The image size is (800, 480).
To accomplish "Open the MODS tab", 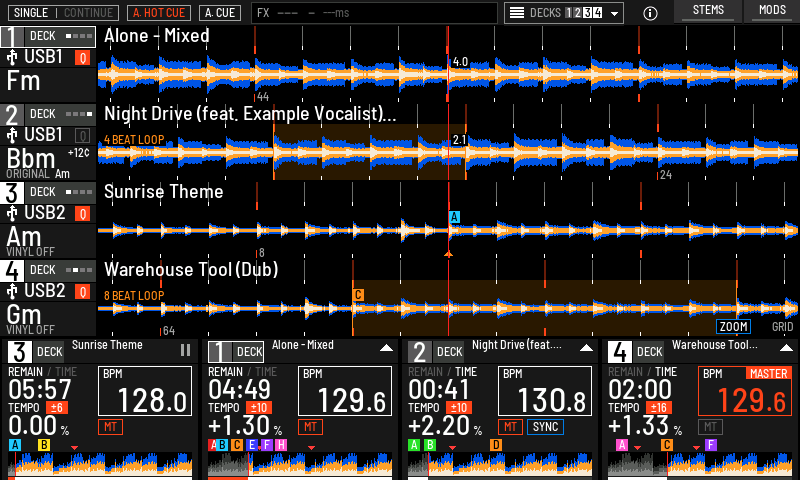I will click(x=772, y=11).
